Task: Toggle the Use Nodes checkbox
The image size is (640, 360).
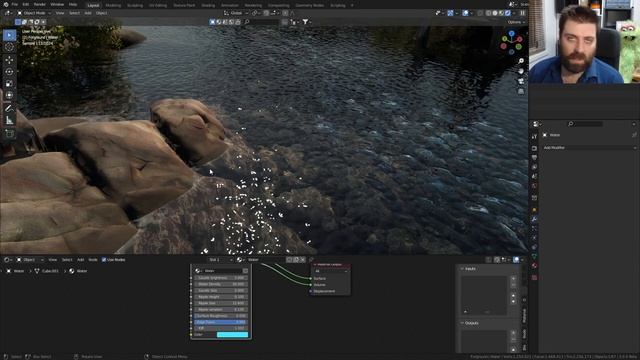Action: (104, 260)
